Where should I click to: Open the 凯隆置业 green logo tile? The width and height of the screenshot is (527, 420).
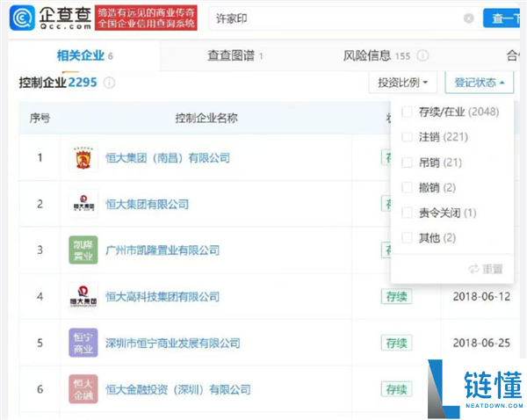click(83, 250)
